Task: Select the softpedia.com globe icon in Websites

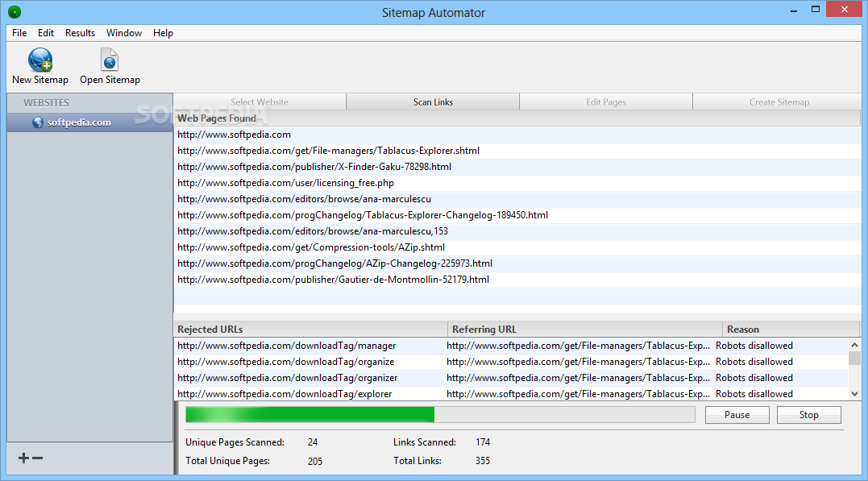Action: tap(38, 122)
